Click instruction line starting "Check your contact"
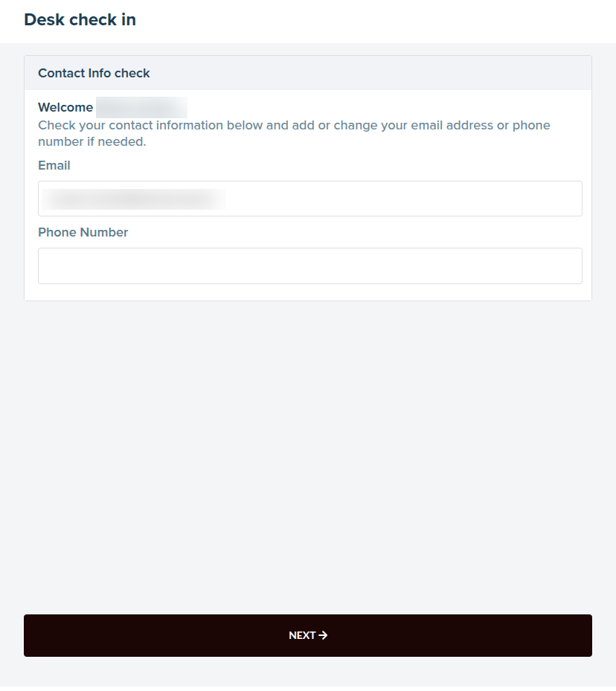 pyautogui.click(x=294, y=125)
